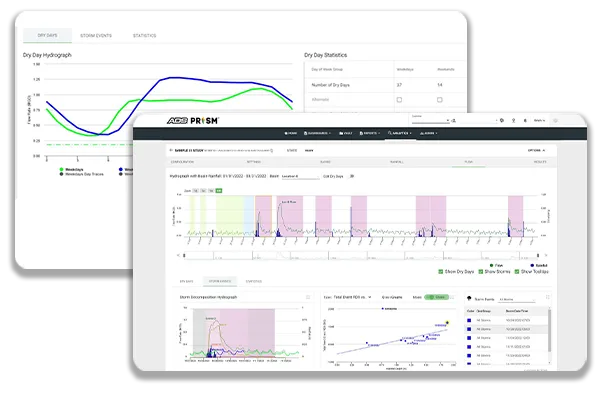Tick the Alternate checkbox under Weekends

(x=440, y=100)
